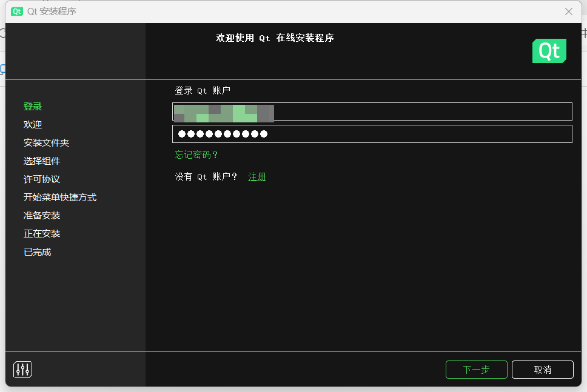Viewport: 587px width, 392px height.
Task: Focus the password input field
Action: pos(372,134)
